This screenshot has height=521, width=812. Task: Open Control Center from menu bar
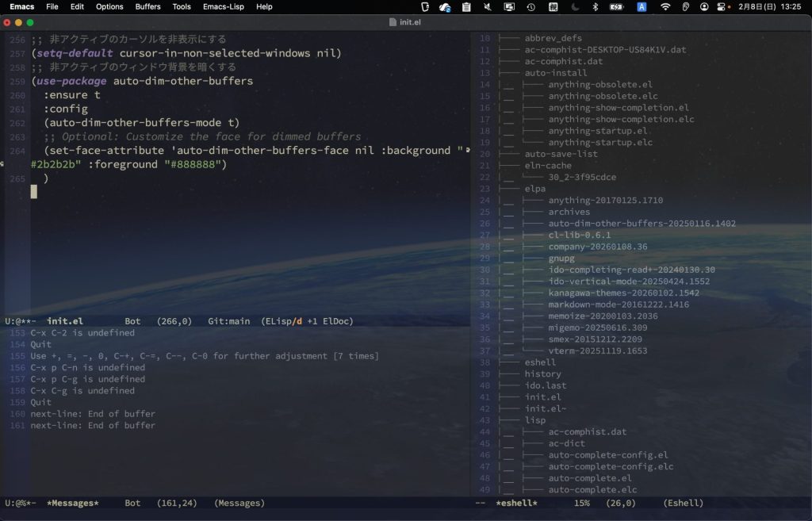click(x=722, y=6)
